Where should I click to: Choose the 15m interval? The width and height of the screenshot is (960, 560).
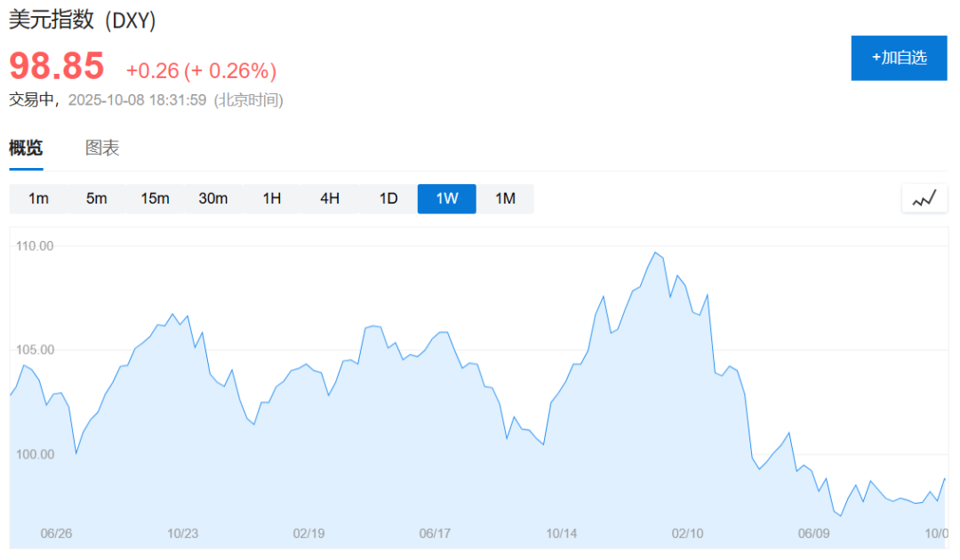[x=155, y=199]
